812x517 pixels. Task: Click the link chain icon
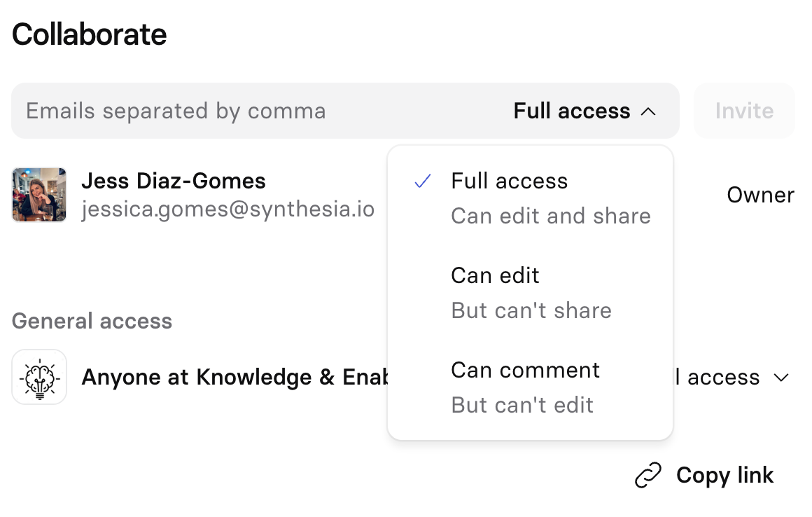pyautogui.click(x=647, y=476)
